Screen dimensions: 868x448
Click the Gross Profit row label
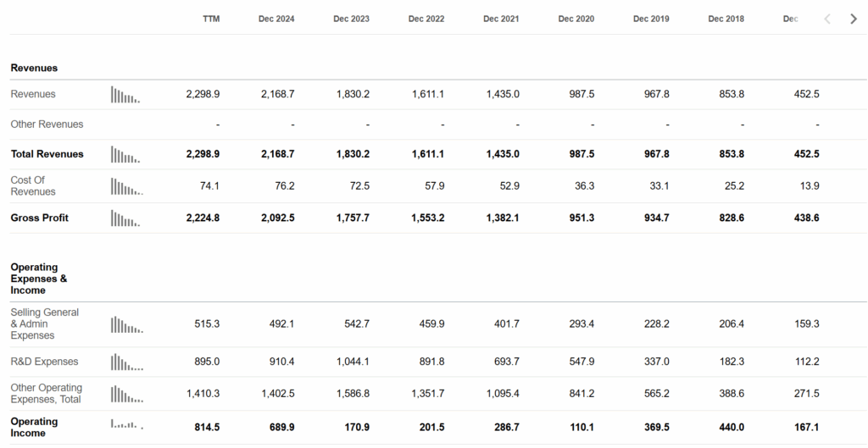click(x=39, y=218)
